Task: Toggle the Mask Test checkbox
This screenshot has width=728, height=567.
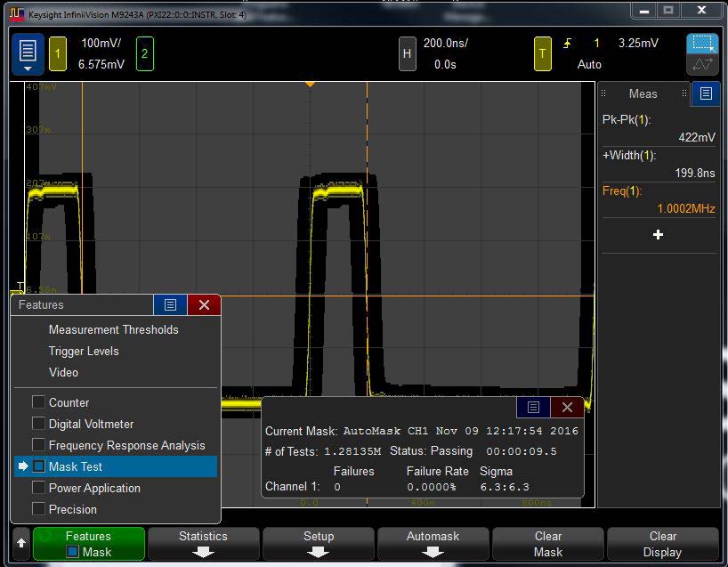Action: pos(38,466)
